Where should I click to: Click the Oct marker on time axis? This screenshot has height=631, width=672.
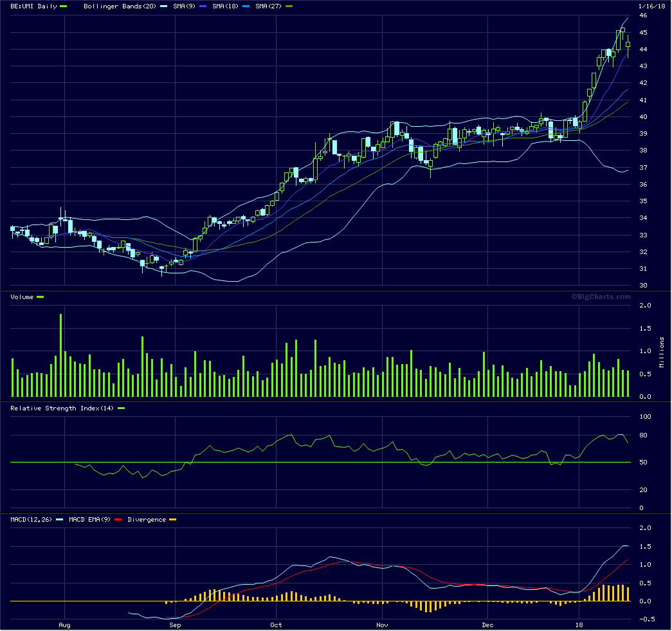pos(276,624)
